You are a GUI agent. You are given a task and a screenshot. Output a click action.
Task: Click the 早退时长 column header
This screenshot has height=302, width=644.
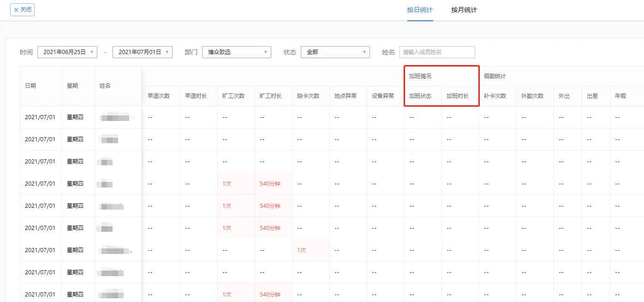point(196,96)
